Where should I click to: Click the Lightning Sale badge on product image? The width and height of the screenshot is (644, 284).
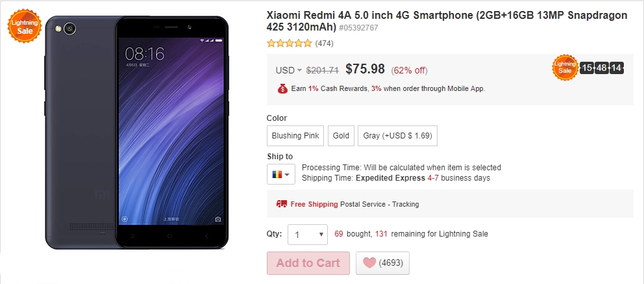click(x=23, y=27)
